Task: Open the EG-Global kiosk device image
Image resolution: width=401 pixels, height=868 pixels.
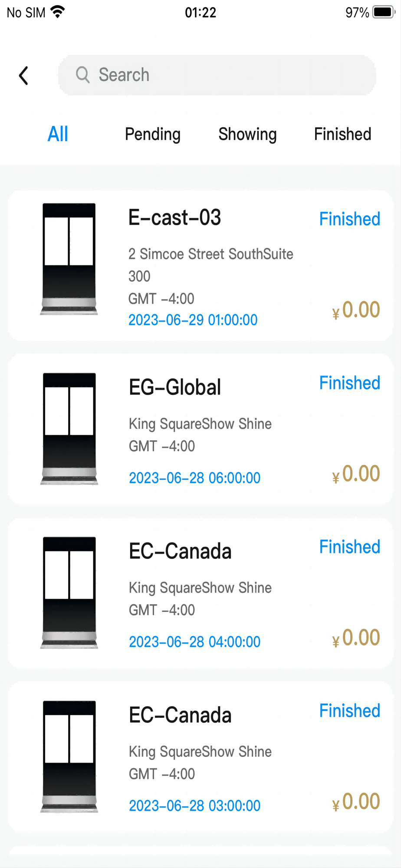Action: [69, 429]
